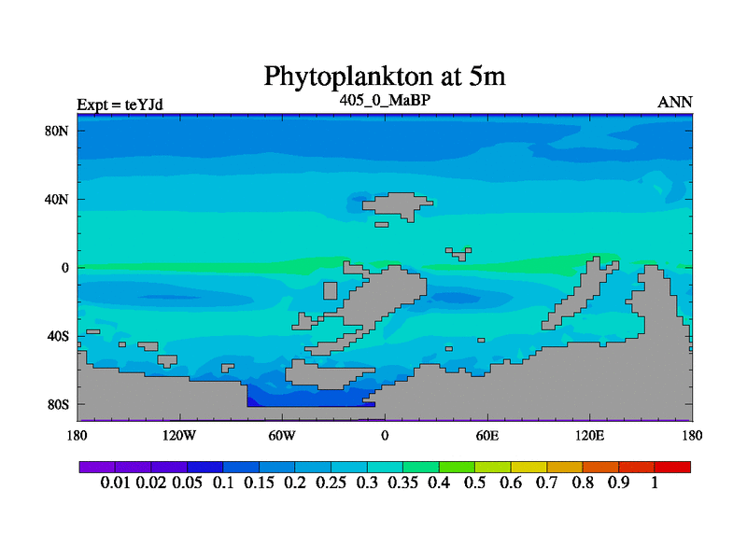This screenshot has width=747, height=560.
Task: Click the plot title Phytoplankton at 5m
Action: point(385,75)
